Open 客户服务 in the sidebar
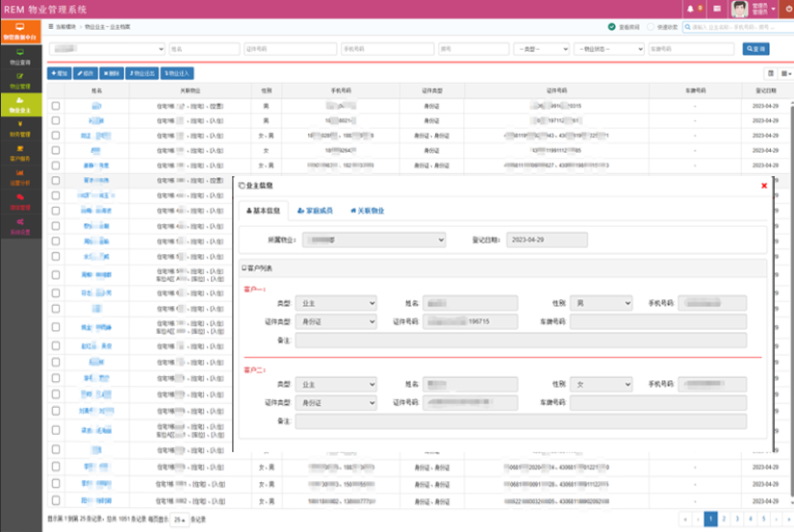794x532 pixels. (20, 153)
